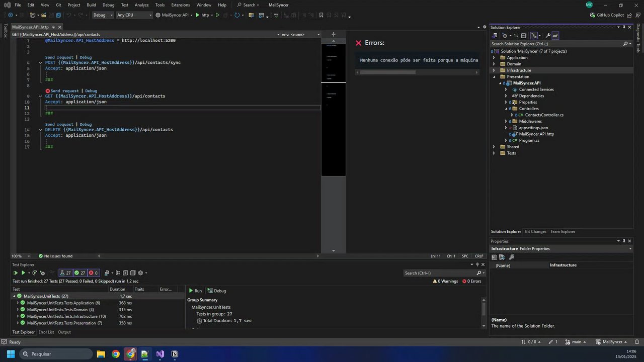Image resolution: width=644 pixels, height=362 pixels.
Task: Click the Navigate Backward toolbar icon
Action: tap(10, 15)
